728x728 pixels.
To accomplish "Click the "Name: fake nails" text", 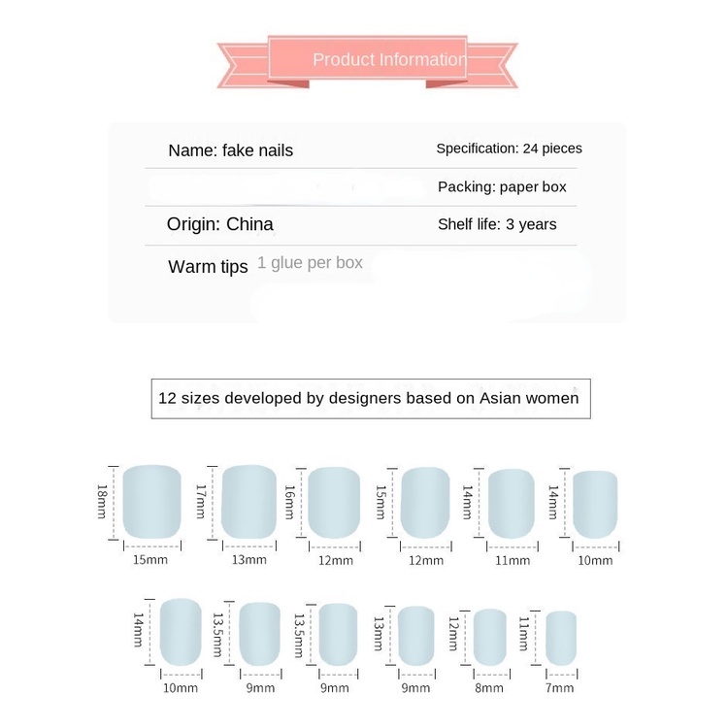I will point(230,150).
